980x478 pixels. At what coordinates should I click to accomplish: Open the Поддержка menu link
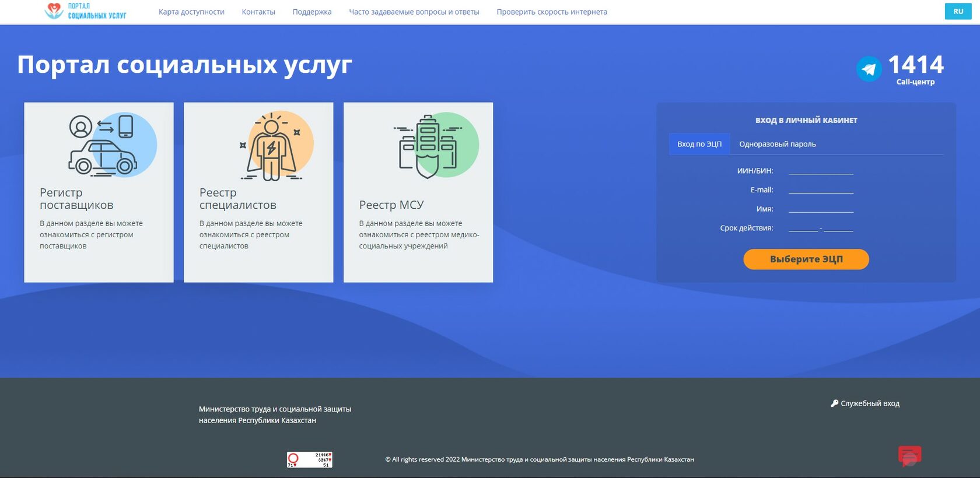(312, 12)
